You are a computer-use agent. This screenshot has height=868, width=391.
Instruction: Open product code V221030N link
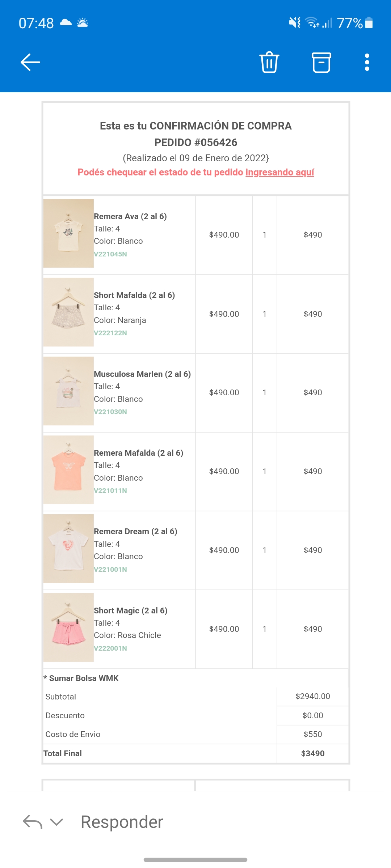pyautogui.click(x=110, y=412)
